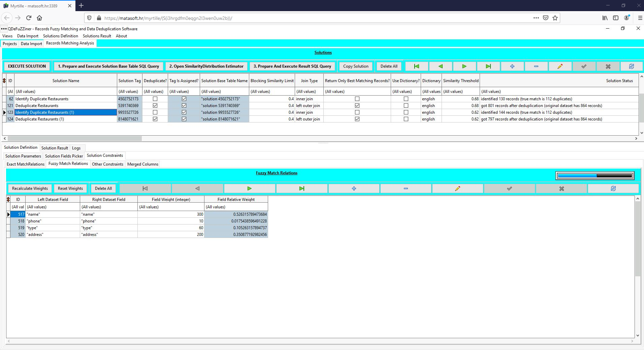Click next record arrow in Solutions toolbar
644x350 pixels.
464,66
